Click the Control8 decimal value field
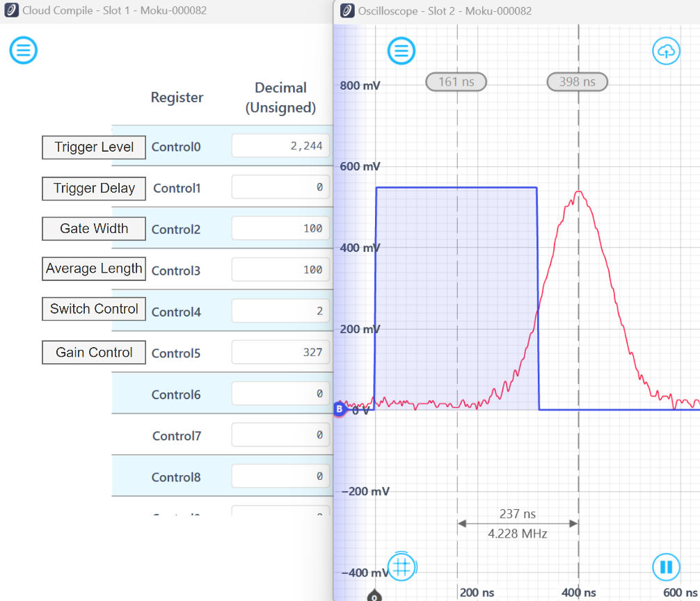This screenshot has height=601, width=700. pos(280,476)
